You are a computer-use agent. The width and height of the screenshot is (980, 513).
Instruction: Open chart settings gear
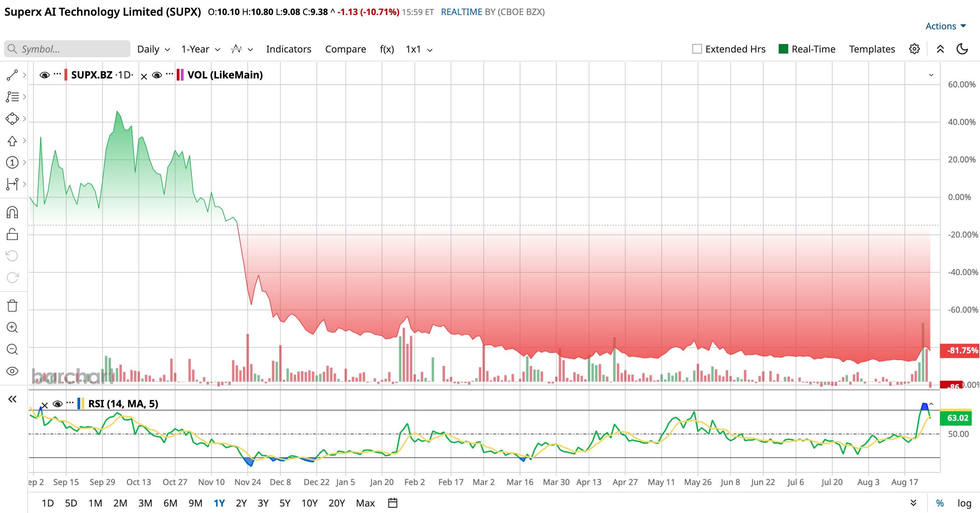(914, 49)
